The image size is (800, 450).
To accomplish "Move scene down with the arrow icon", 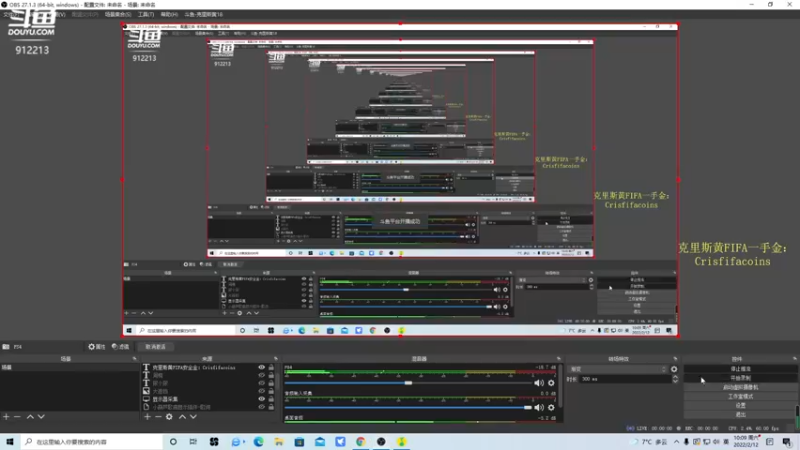I will click(41, 417).
